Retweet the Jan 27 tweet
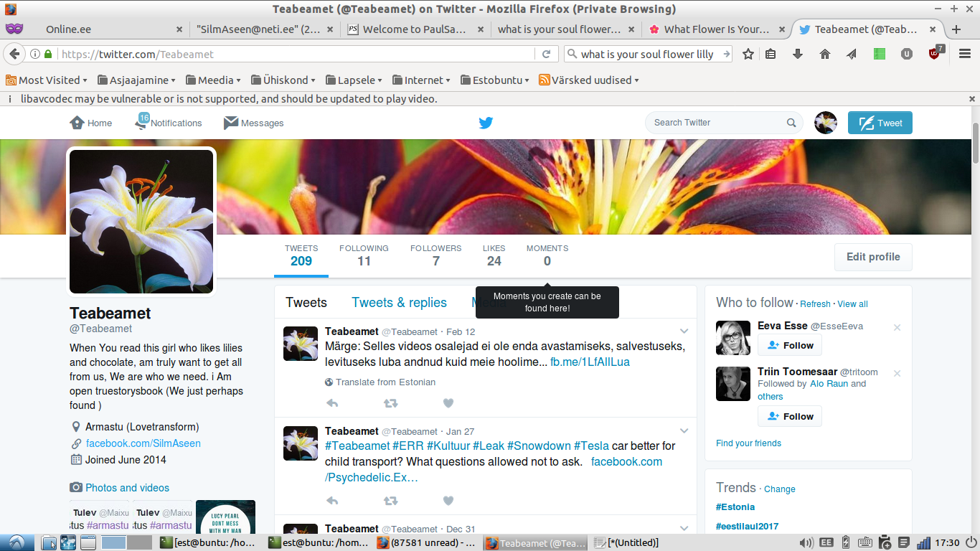The height and width of the screenshot is (551, 980). click(x=390, y=501)
